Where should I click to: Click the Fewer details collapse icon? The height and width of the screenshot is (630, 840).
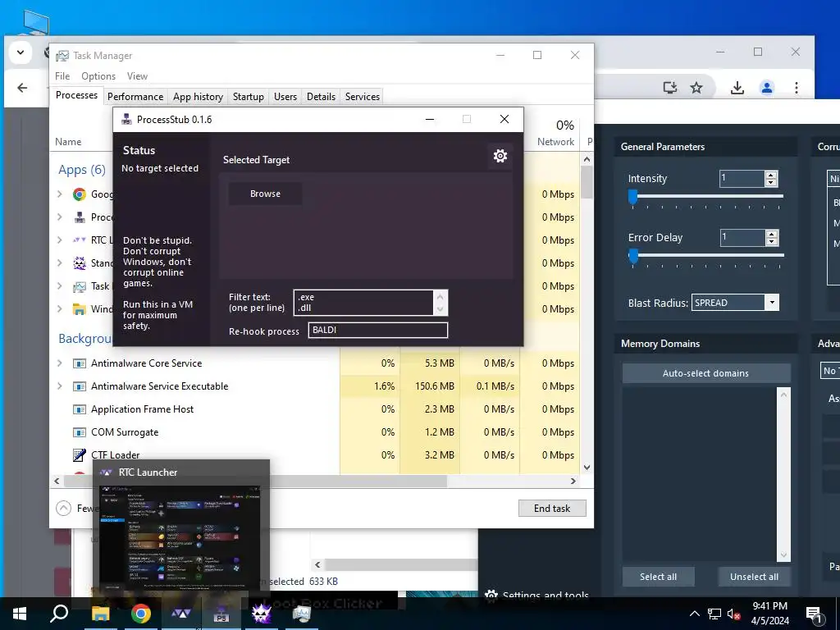(63, 508)
